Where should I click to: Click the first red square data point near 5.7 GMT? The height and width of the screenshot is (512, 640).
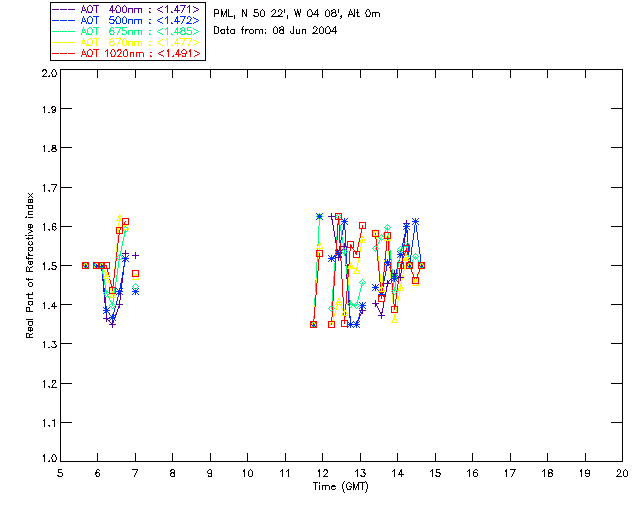pos(85,265)
